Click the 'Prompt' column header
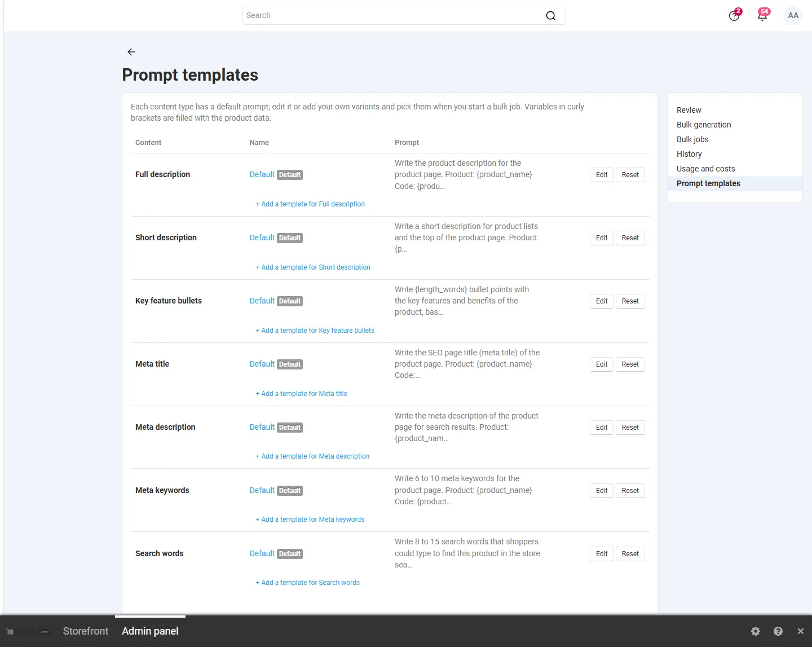 click(407, 143)
